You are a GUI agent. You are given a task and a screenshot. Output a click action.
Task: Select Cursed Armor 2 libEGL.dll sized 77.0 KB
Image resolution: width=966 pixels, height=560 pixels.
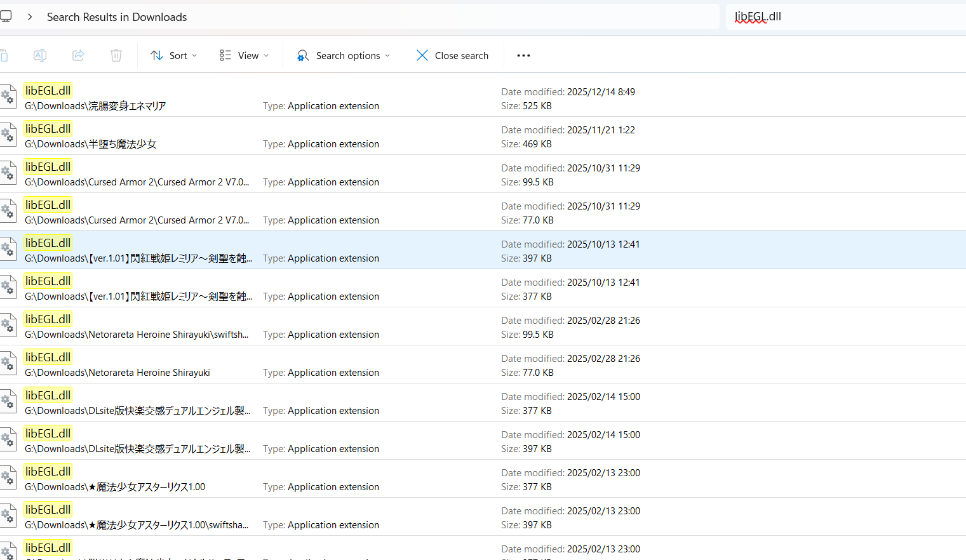pos(483,212)
